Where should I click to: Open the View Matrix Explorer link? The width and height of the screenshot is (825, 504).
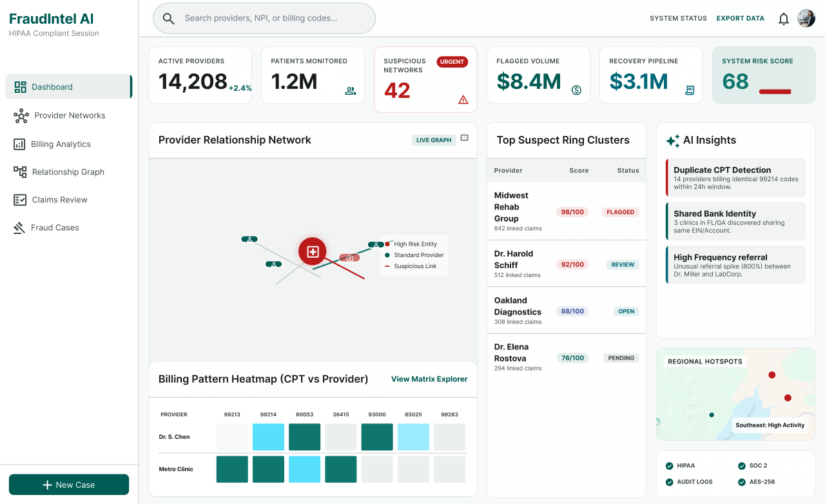click(429, 379)
